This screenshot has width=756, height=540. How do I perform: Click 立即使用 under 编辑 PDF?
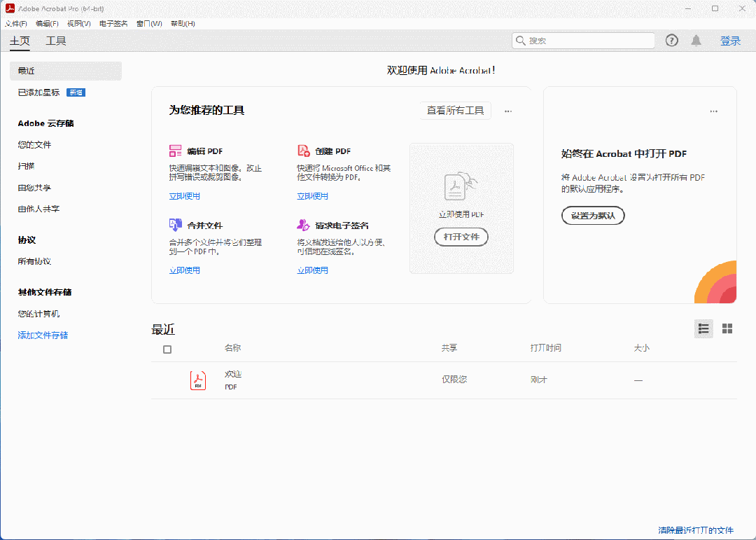pyautogui.click(x=184, y=196)
